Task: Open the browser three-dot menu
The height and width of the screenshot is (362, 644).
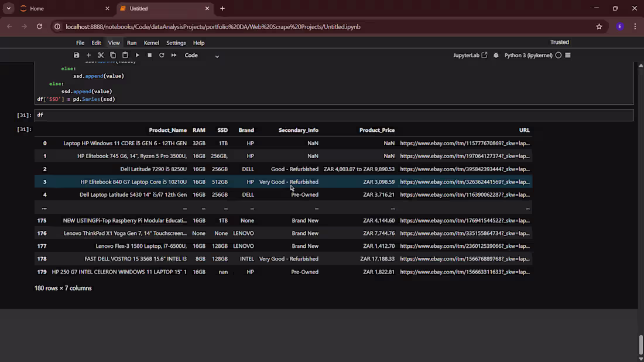Action: [635, 27]
